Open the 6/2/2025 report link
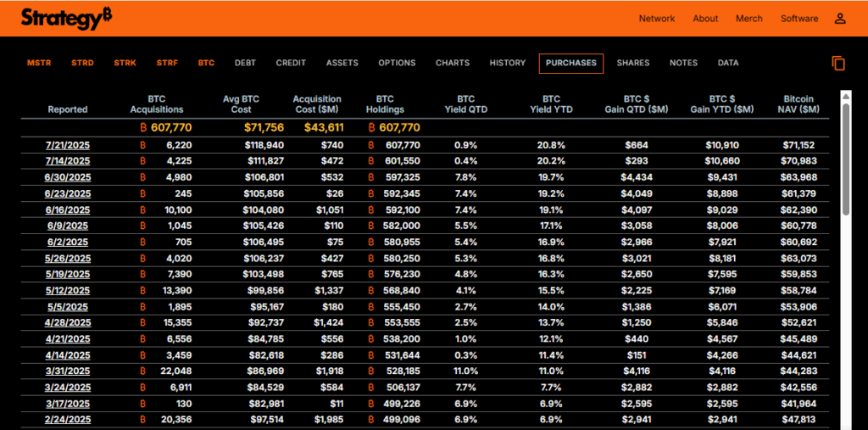Screen dimensions: 868x430 (68, 243)
